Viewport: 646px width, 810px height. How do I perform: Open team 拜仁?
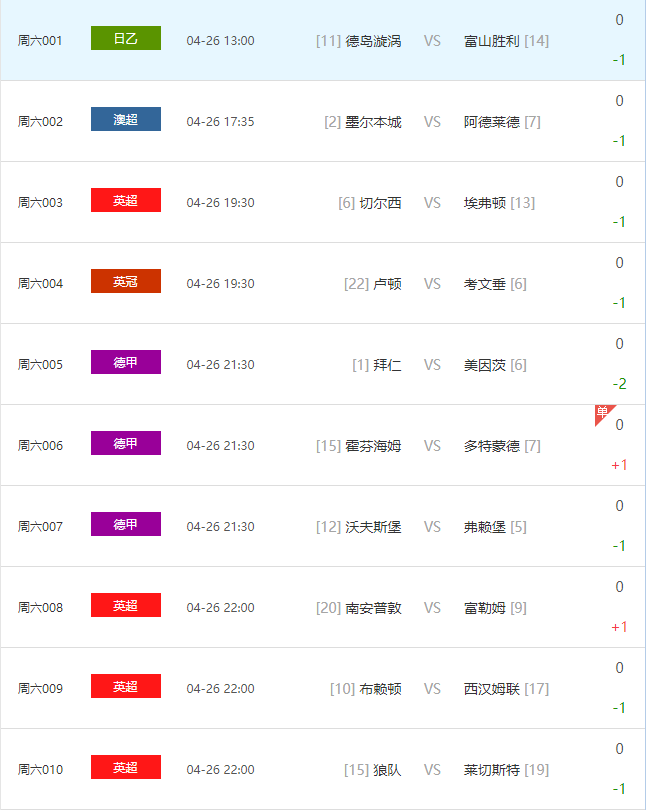(387, 365)
